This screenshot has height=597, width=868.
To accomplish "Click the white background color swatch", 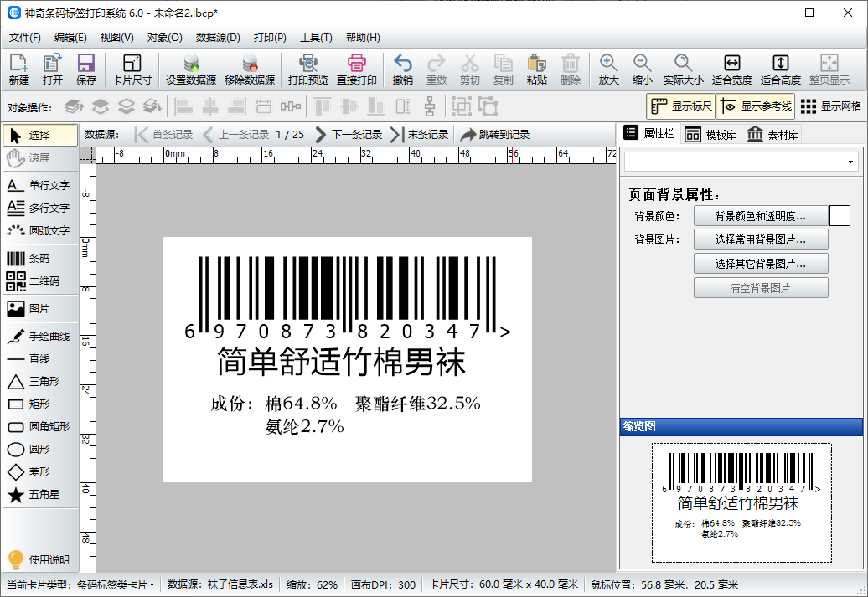I will point(840,216).
